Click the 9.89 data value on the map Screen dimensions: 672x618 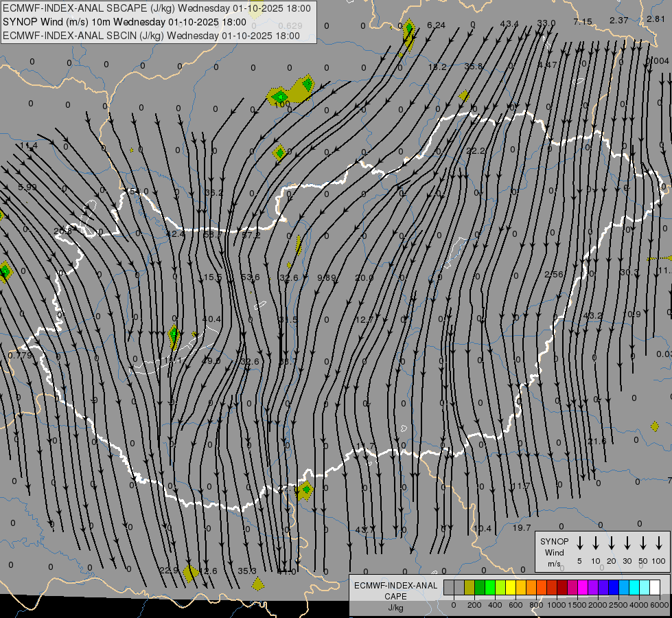point(327,277)
